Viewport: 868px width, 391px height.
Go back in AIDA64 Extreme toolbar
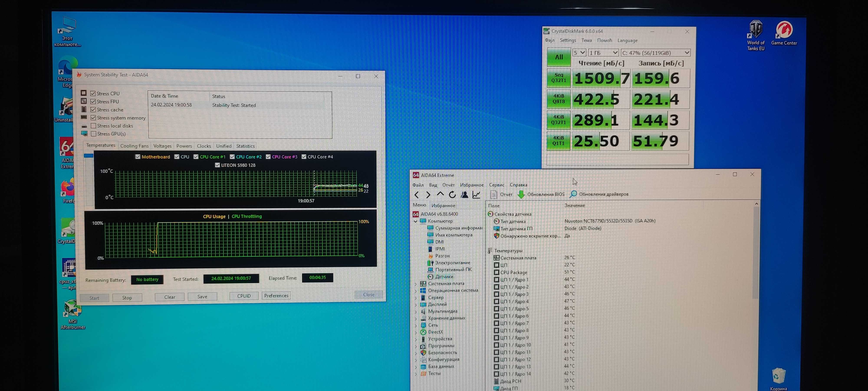click(x=417, y=195)
